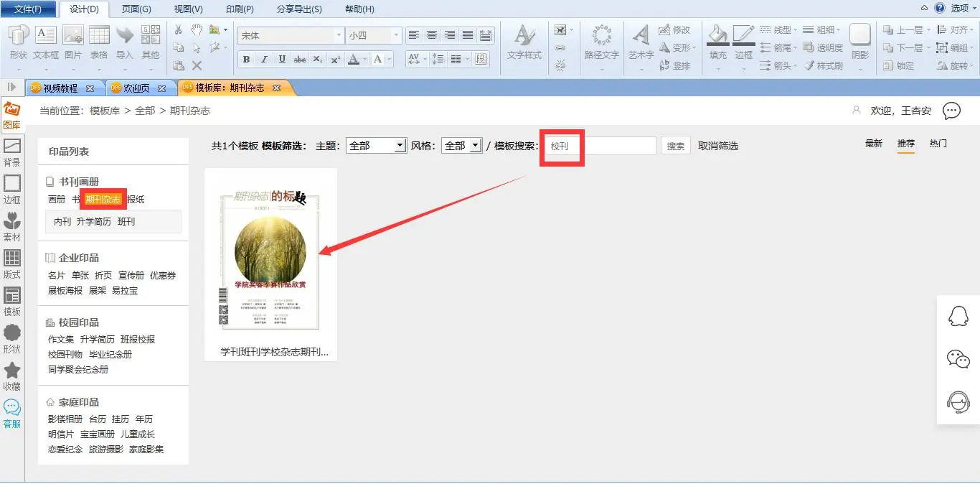Screen dimensions: 980x484
Task: Click the arrow pointer tool
Action: coord(197,47)
